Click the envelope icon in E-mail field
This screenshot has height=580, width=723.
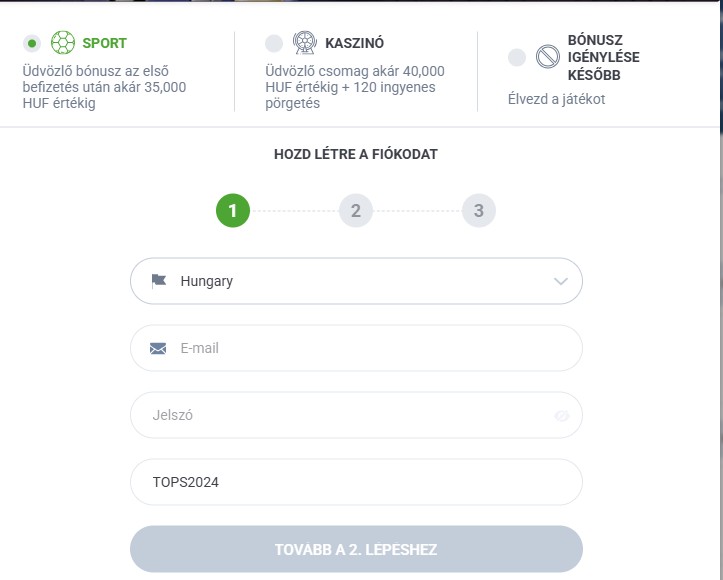tap(158, 348)
